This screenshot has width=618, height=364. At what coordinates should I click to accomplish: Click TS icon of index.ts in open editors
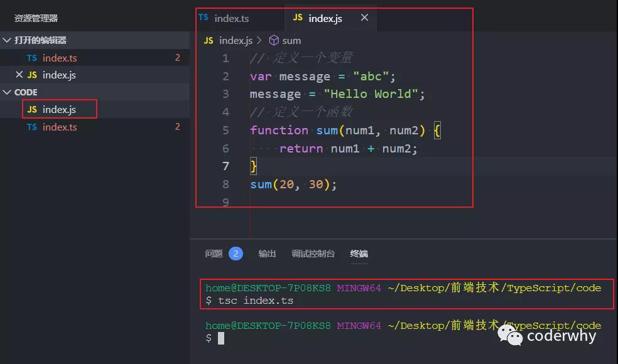tap(32, 58)
